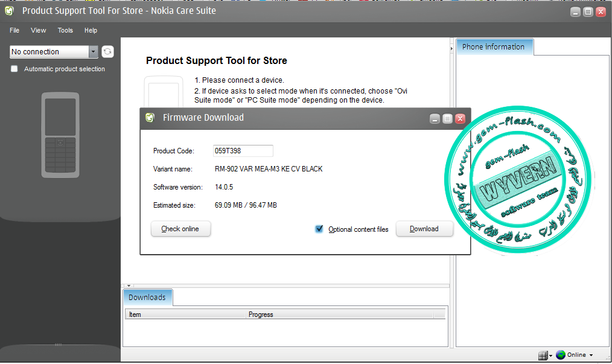Click the Online globe status icon

(x=561, y=354)
